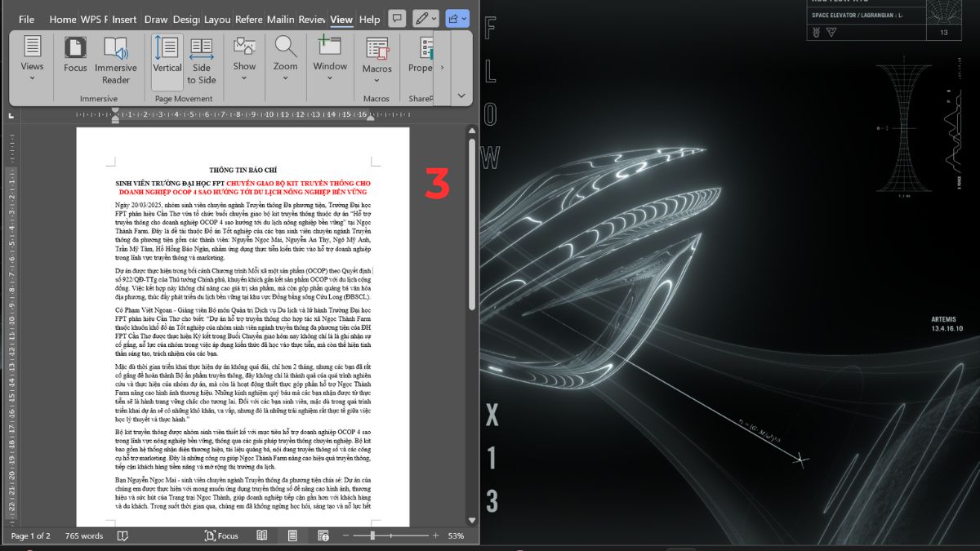Open Focus mode from the ribbon
Viewport: 980px width, 551px height.
pos(75,56)
